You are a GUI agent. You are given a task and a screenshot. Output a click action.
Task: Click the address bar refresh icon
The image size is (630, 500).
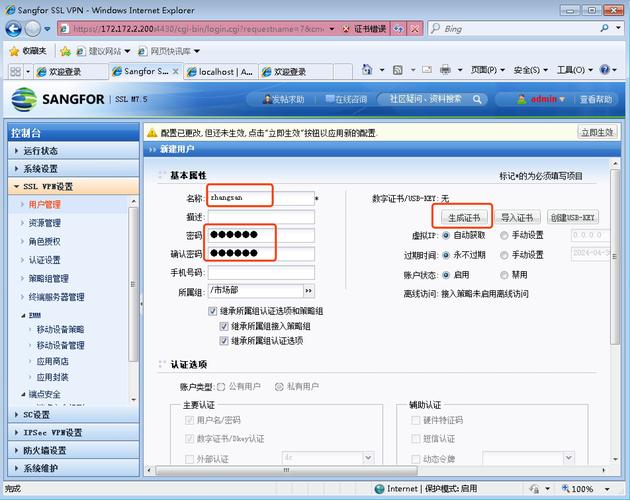[x=398, y=29]
